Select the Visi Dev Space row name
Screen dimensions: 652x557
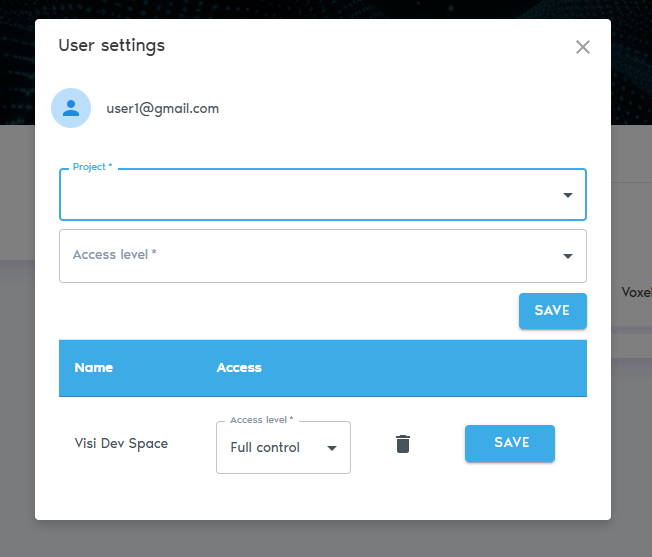click(121, 443)
